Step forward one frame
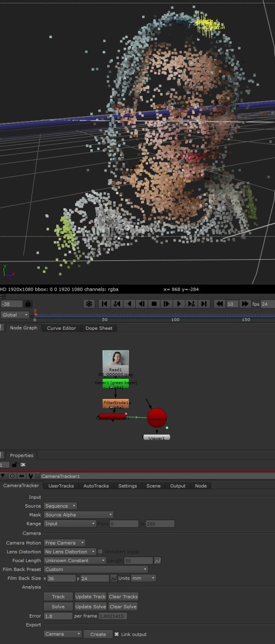Viewport: 275px width, 644px height. [167, 304]
